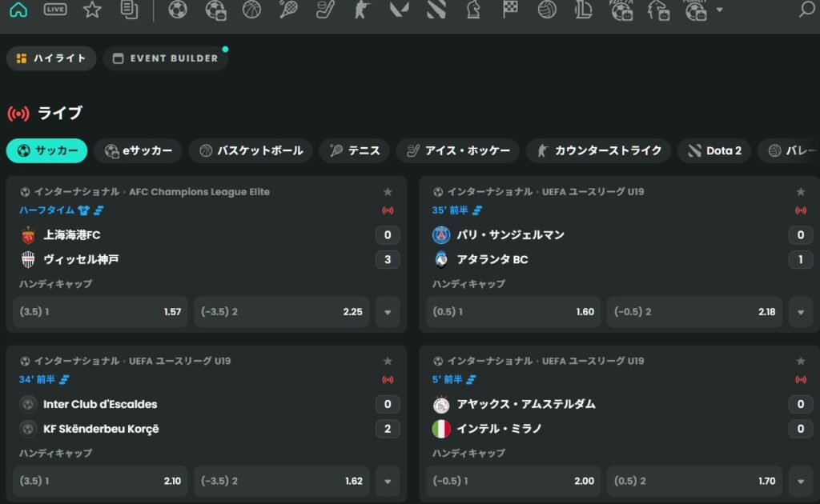
Task: Select the basketball sport icon in top bar
Action: [251, 9]
